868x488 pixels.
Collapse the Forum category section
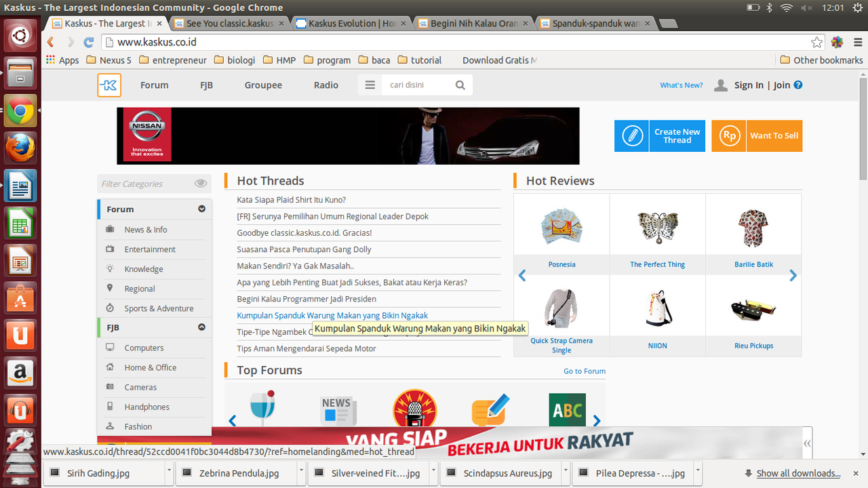[x=201, y=209]
